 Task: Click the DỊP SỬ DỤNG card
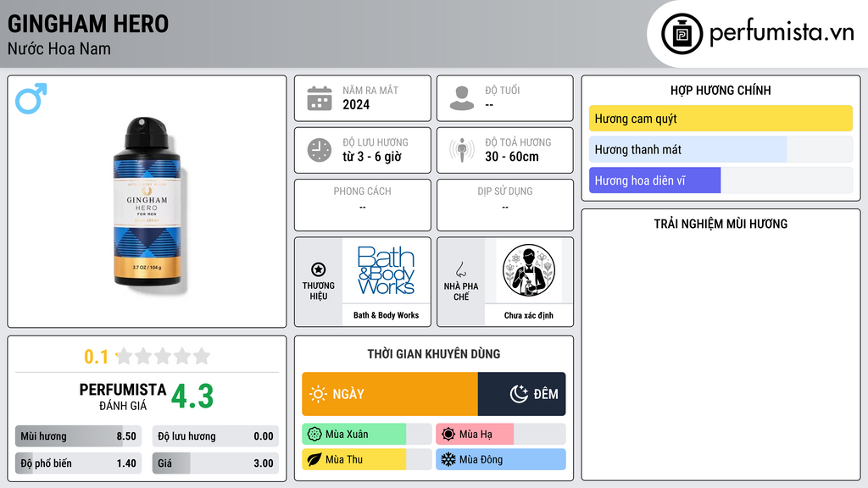click(505, 205)
